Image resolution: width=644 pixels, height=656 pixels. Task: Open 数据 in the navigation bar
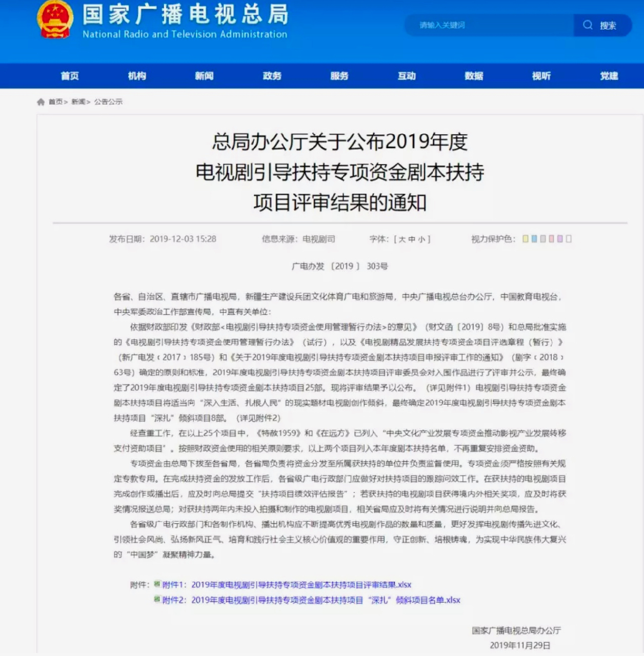[474, 76]
